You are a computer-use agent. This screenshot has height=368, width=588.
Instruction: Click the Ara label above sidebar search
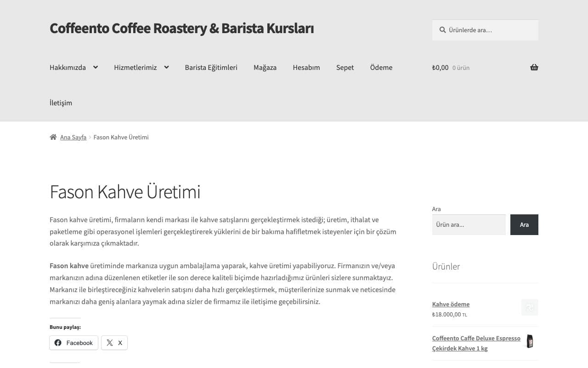(436, 209)
